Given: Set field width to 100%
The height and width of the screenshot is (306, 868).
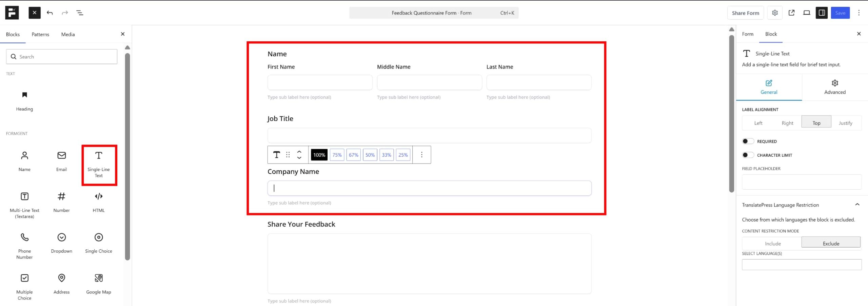Looking at the screenshot, I should 319,155.
